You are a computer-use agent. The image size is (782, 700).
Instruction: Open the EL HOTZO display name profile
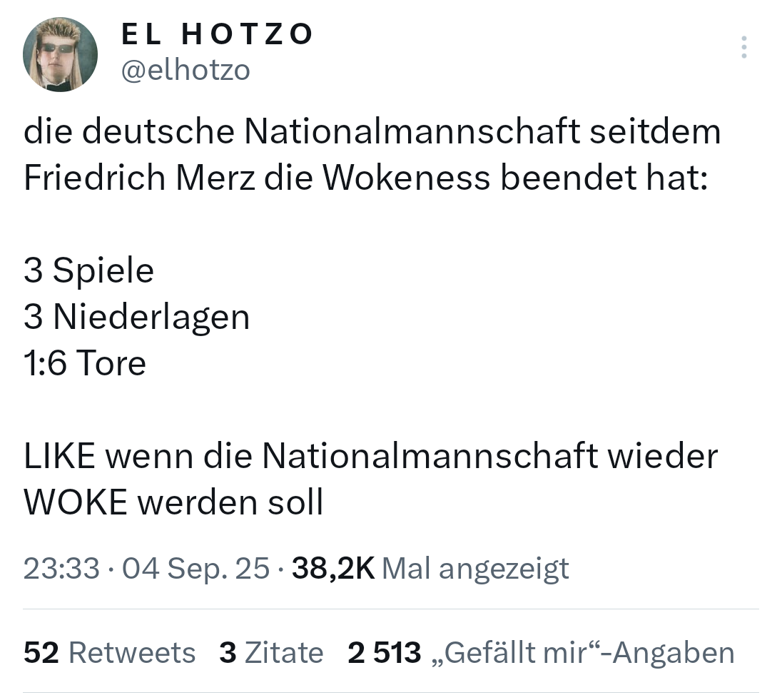click(x=218, y=34)
